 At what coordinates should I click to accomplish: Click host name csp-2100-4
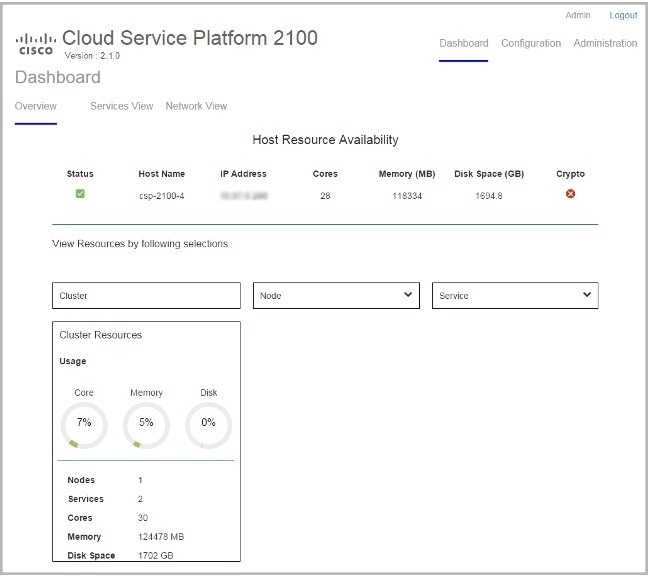pyautogui.click(x=161, y=196)
